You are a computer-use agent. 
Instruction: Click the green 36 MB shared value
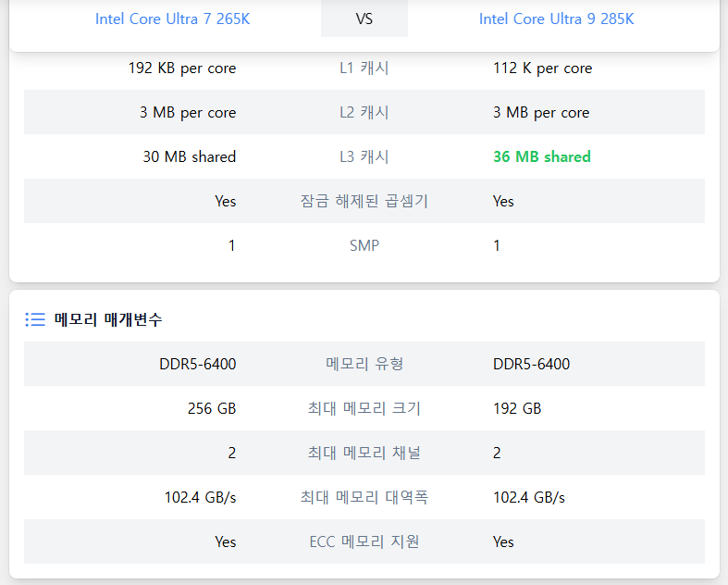coord(541,156)
